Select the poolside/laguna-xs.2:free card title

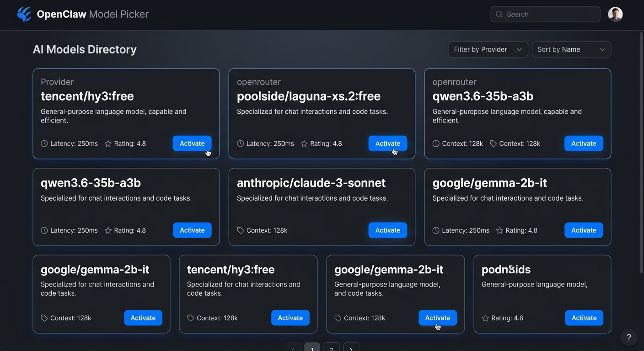pos(309,96)
